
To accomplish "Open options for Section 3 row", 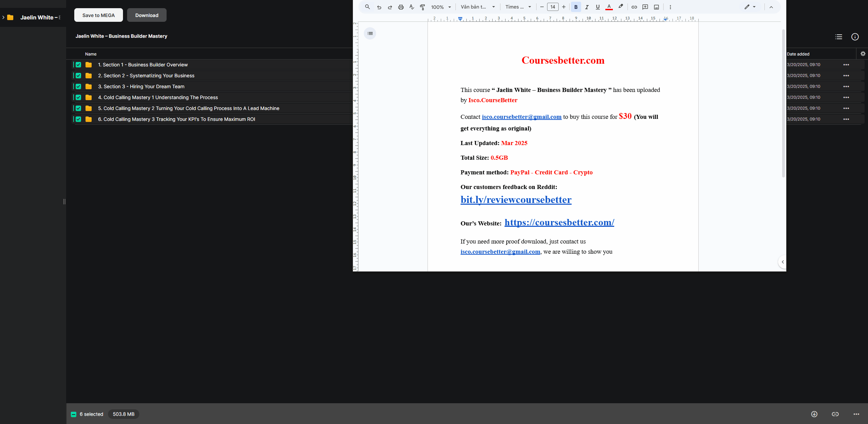I will (846, 87).
